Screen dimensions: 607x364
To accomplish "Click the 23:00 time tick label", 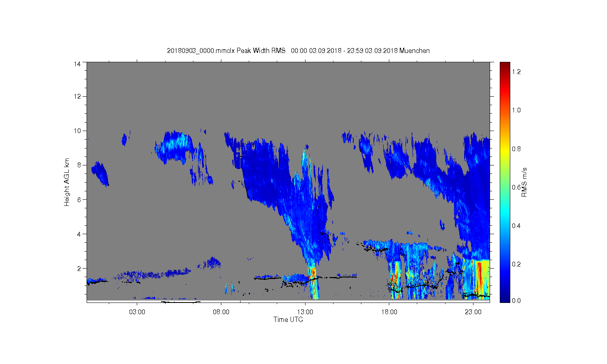I will click(473, 312).
